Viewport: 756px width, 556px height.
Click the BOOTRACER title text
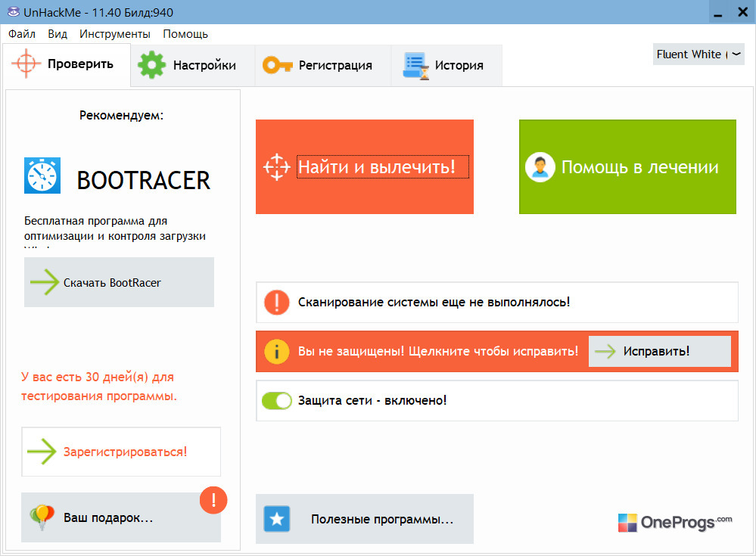tap(143, 180)
